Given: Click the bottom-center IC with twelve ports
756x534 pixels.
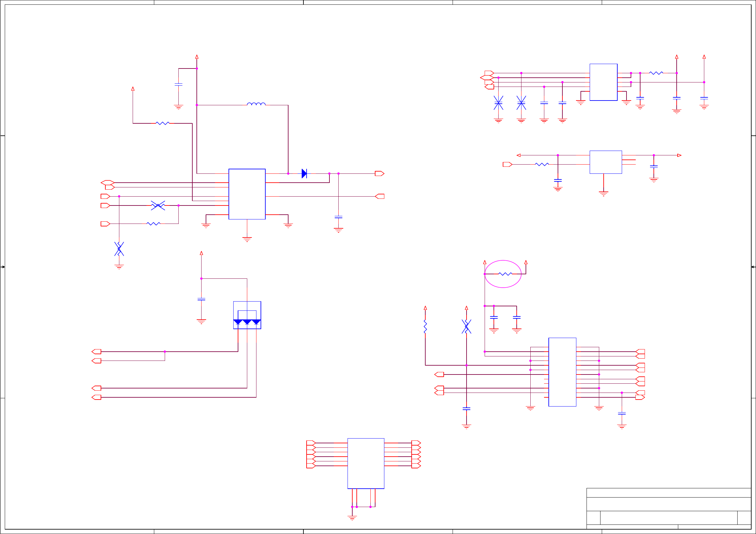Looking at the screenshot, I should [366, 463].
